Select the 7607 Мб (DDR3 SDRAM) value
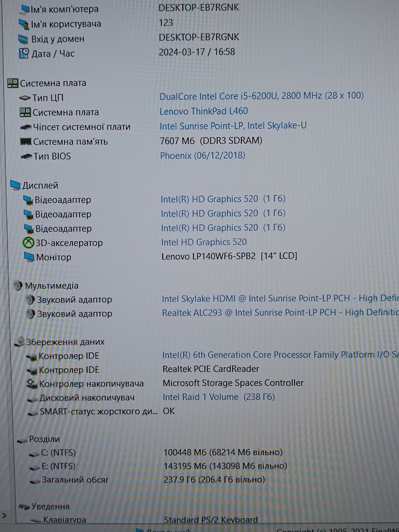 tap(211, 141)
